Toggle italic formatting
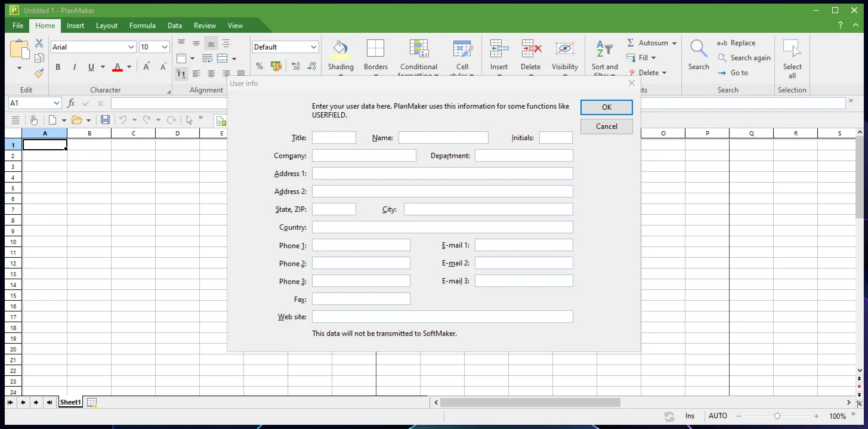868x429 pixels. 75,67
